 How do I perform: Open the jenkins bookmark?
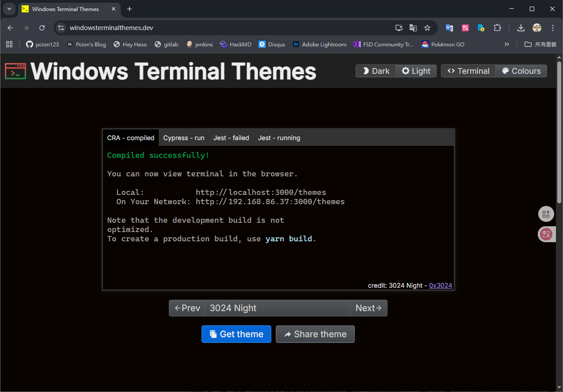[200, 44]
